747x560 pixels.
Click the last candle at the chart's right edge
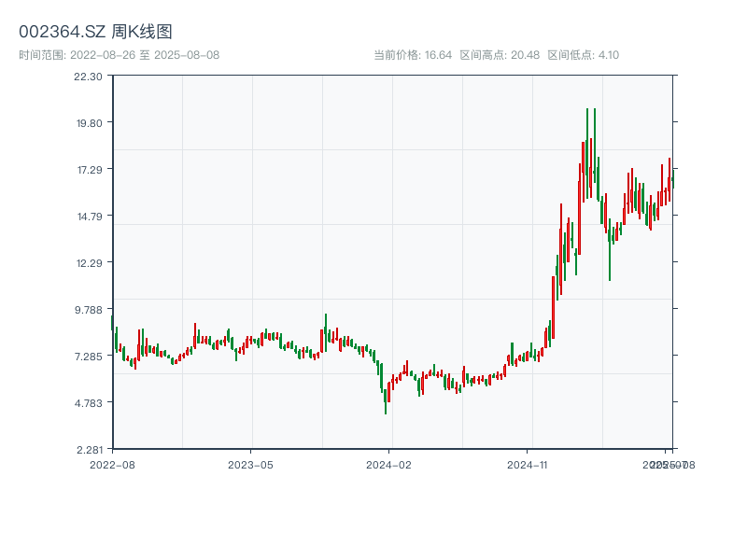click(x=672, y=178)
